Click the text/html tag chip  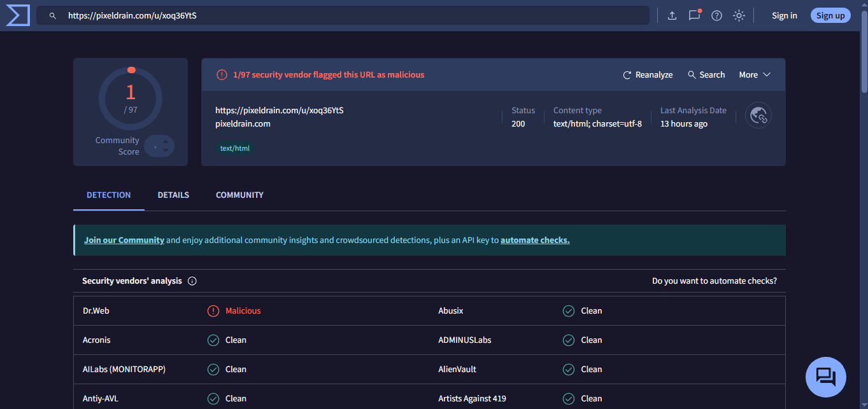[x=235, y=148]
